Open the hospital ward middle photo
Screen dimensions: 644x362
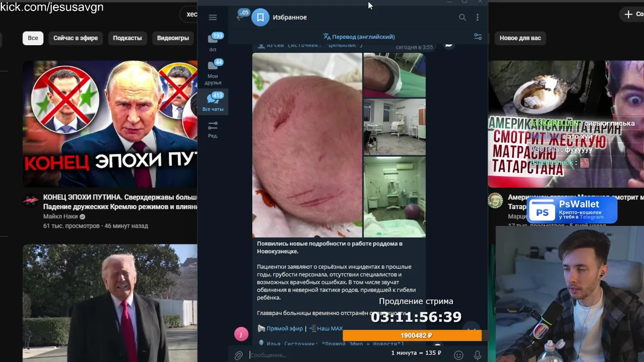coord(394,127)
